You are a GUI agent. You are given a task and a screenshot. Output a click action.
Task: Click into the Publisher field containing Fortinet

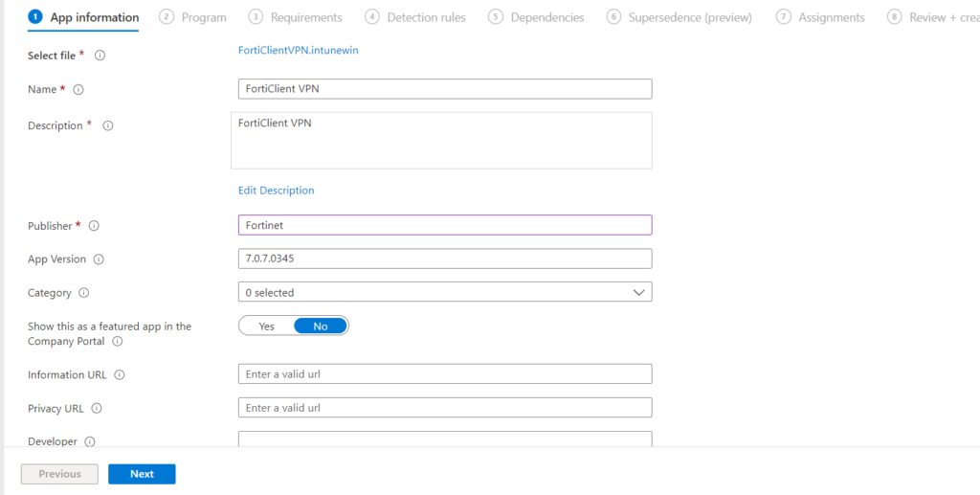point(445,225)
